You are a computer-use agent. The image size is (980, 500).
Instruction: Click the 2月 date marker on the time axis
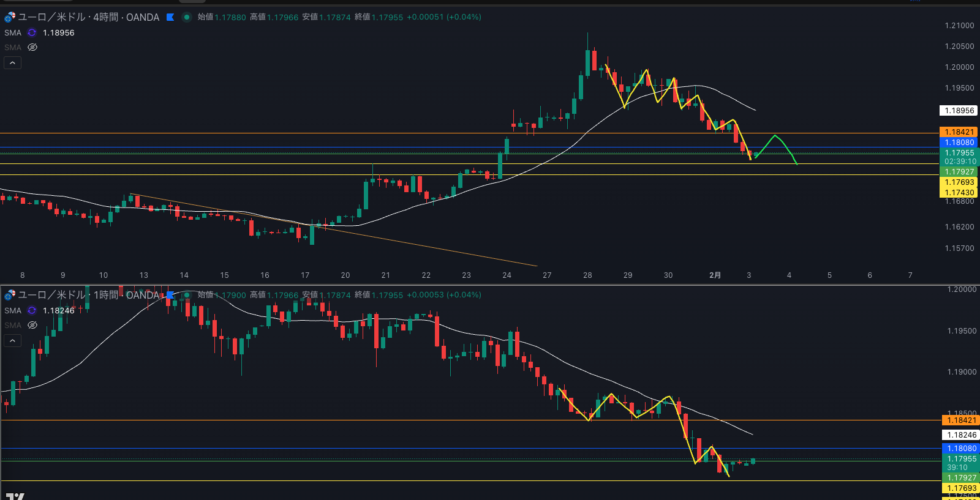[x=715, y=275]
